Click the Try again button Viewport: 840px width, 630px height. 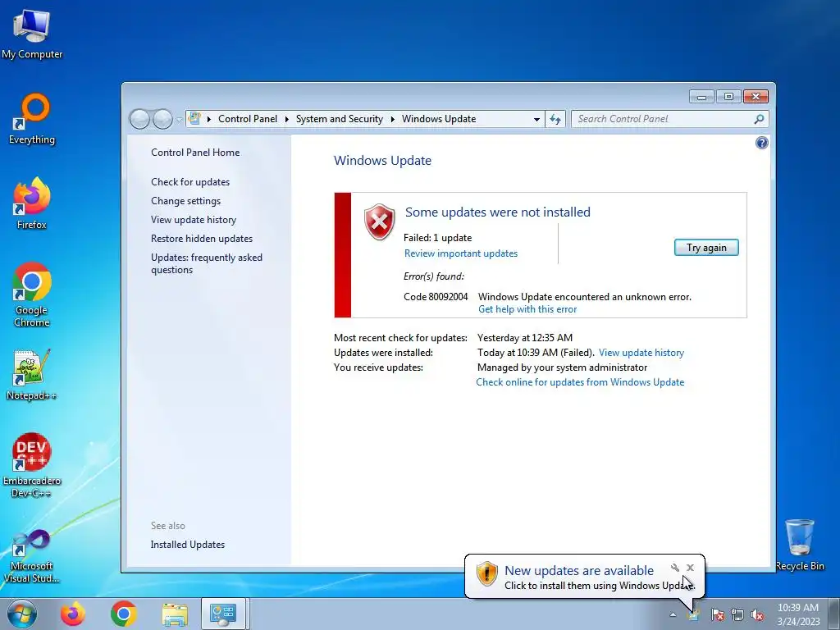pos(706,248)
